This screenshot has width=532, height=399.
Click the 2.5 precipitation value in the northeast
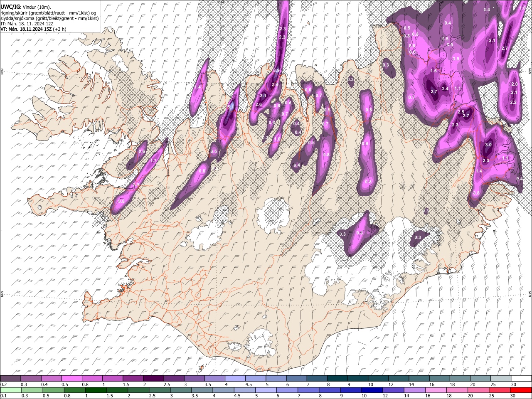click(x=461, y=112)
